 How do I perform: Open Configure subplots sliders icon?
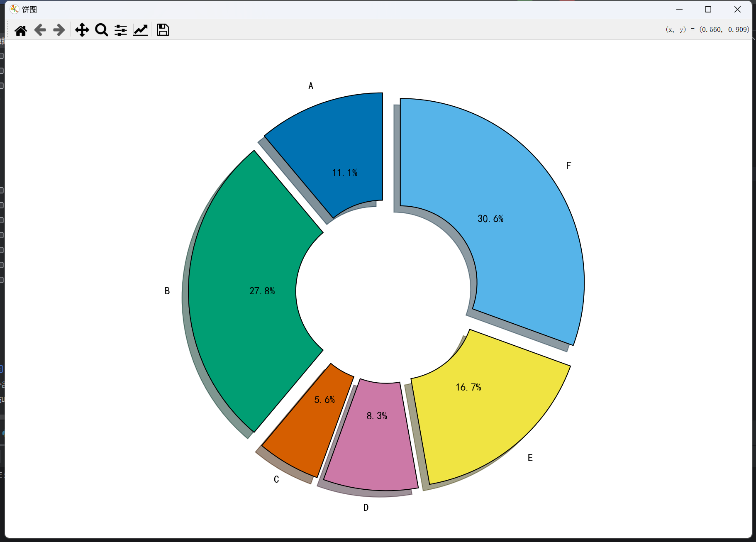pyautogui.click(x=121, y=30)
